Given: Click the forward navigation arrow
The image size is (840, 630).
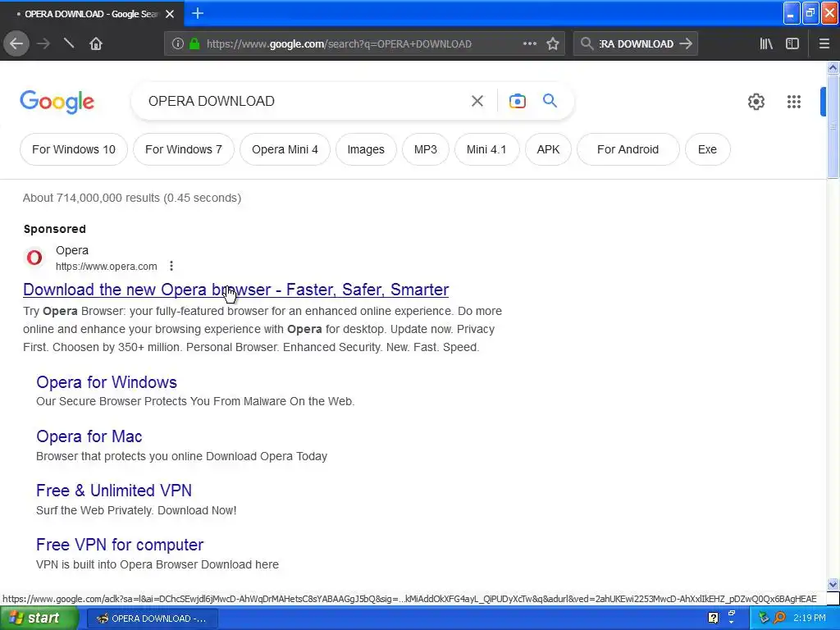Looking at the screenshot, I should (43, 43).
